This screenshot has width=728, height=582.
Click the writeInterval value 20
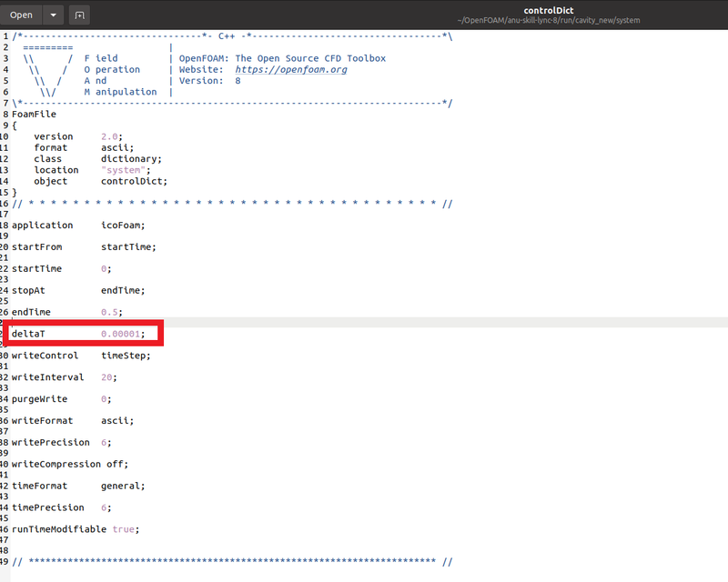(106, 376)
